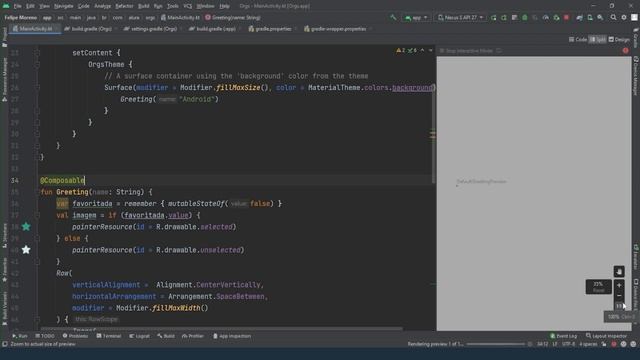The image size is (640, 360).
Task: Open the Nexus 5 API 27 device dropdown
Action: [x=461, y=18]
